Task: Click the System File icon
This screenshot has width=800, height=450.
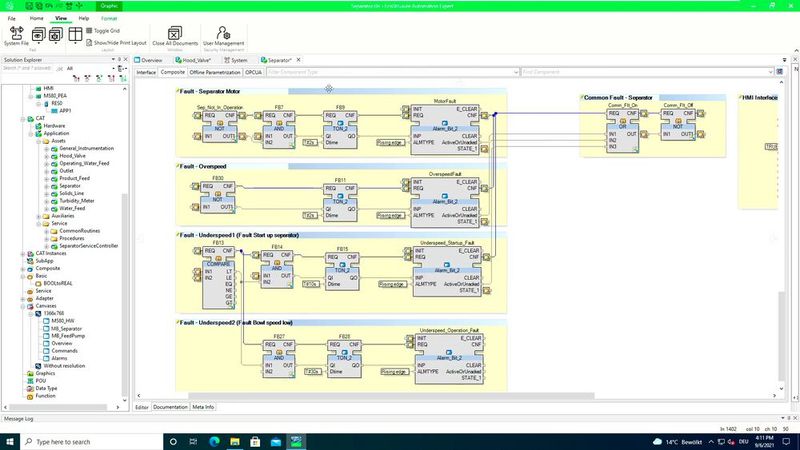Action: tap(17, 34)
